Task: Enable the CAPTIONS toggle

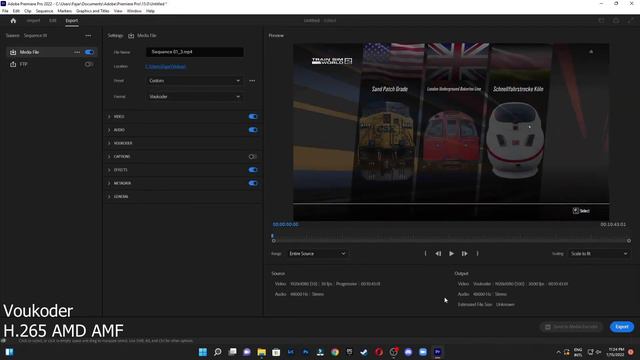Action: [253, 157]
